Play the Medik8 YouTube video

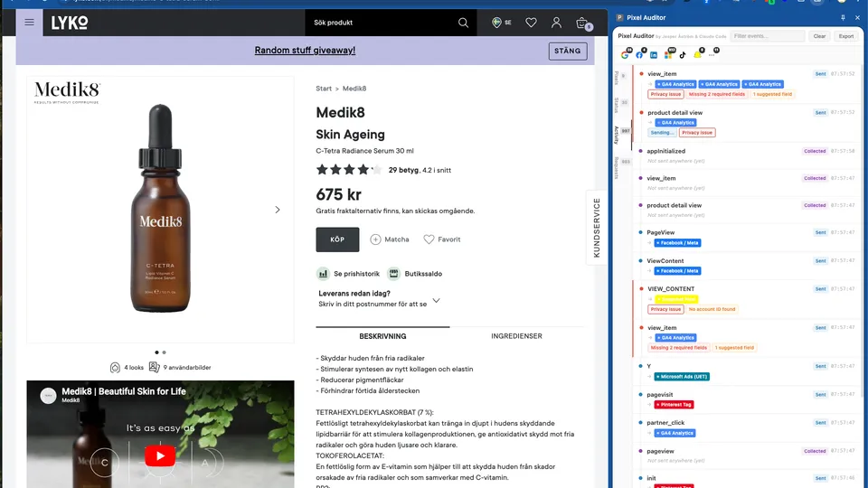coord(160,456)
